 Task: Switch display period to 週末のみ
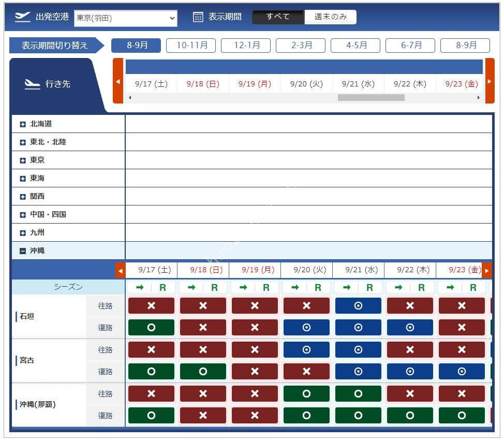[331, 17]
